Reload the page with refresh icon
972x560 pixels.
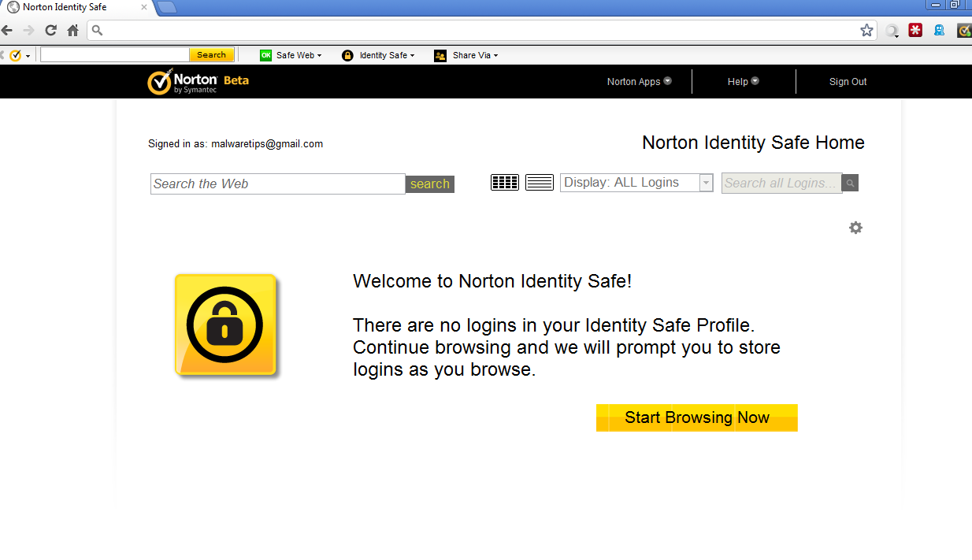click(51, 31)
